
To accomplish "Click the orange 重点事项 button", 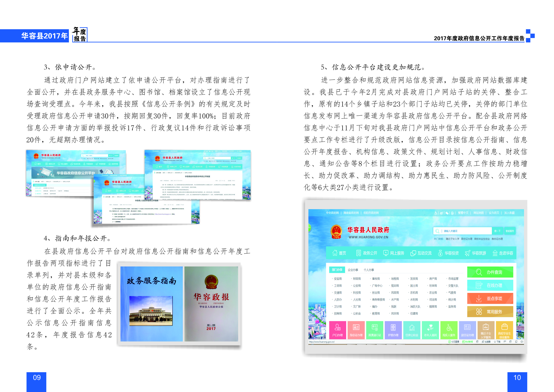I will point(490,299).
